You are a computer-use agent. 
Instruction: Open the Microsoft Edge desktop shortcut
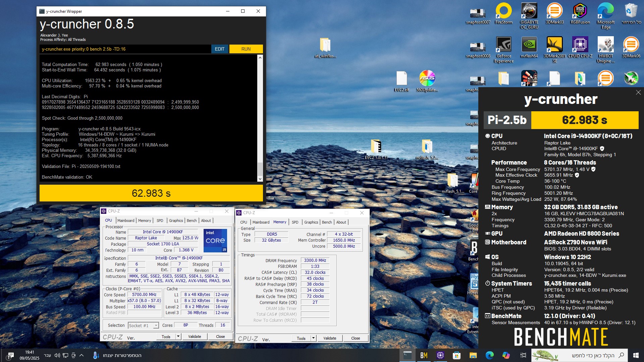(606, 16)
